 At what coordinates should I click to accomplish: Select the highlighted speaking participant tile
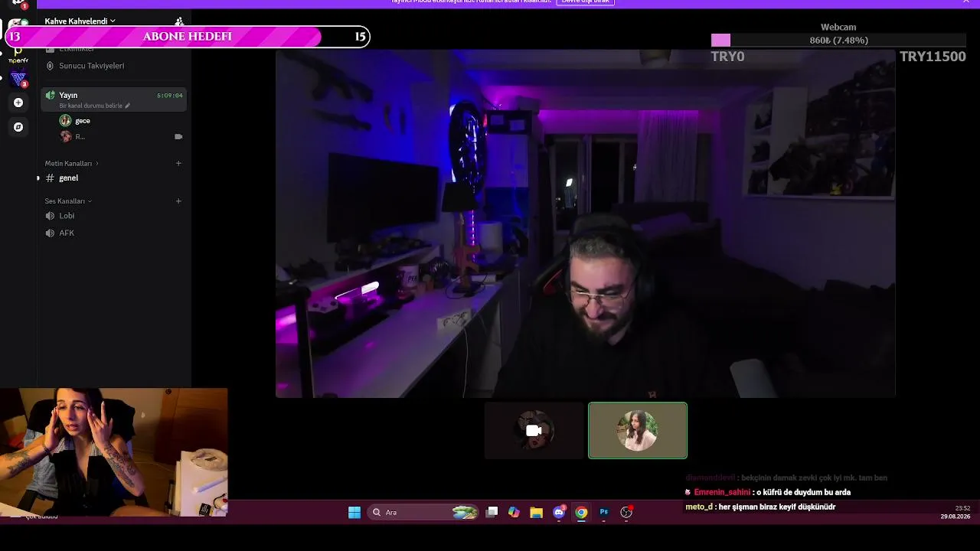pos(638,431)
